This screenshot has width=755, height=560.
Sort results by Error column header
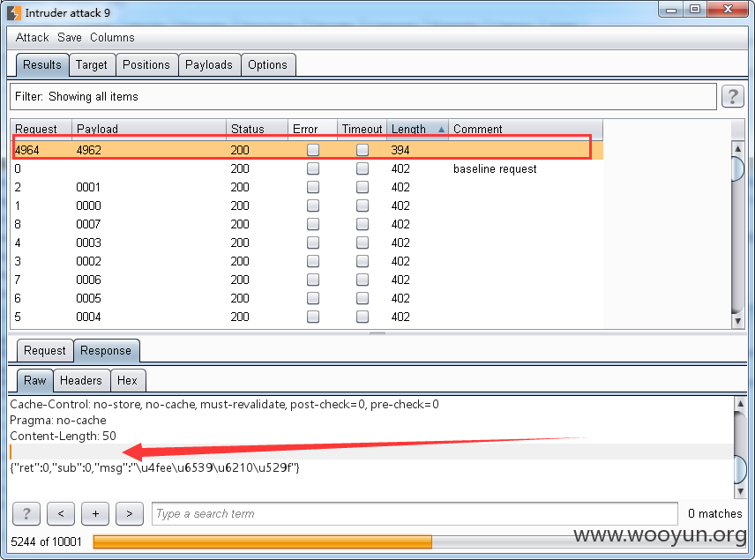[312, 129]
